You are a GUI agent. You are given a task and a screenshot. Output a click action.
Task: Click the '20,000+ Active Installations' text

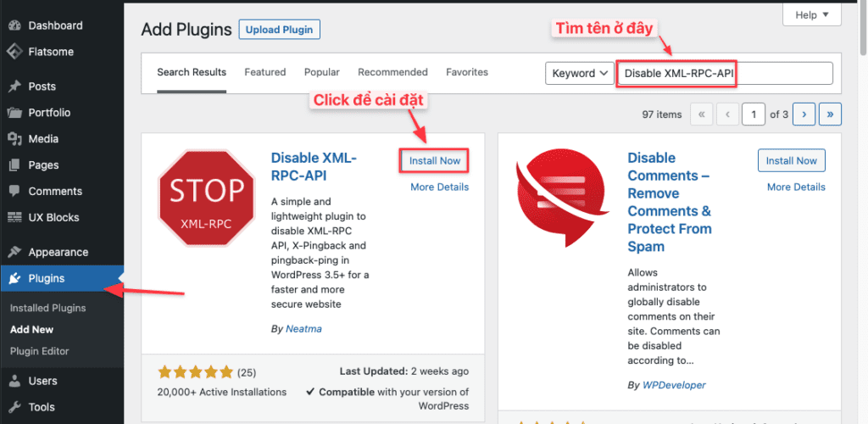[x=222, y=392]
